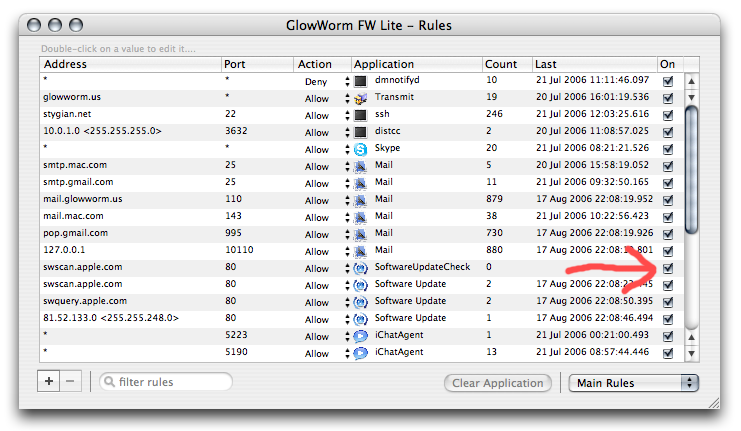
Task: Click Mail icon in smtp.gmail.com row
Action: tap(360, 183)
